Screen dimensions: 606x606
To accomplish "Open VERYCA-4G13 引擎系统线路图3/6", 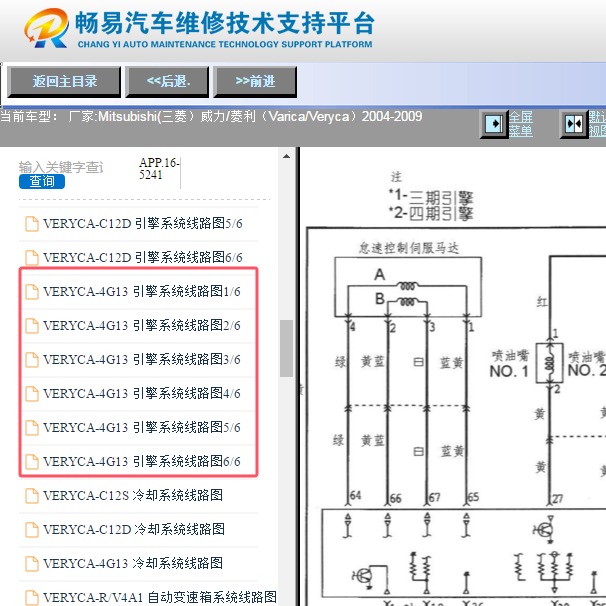I will pyautogui.click(x=141, y=359).
